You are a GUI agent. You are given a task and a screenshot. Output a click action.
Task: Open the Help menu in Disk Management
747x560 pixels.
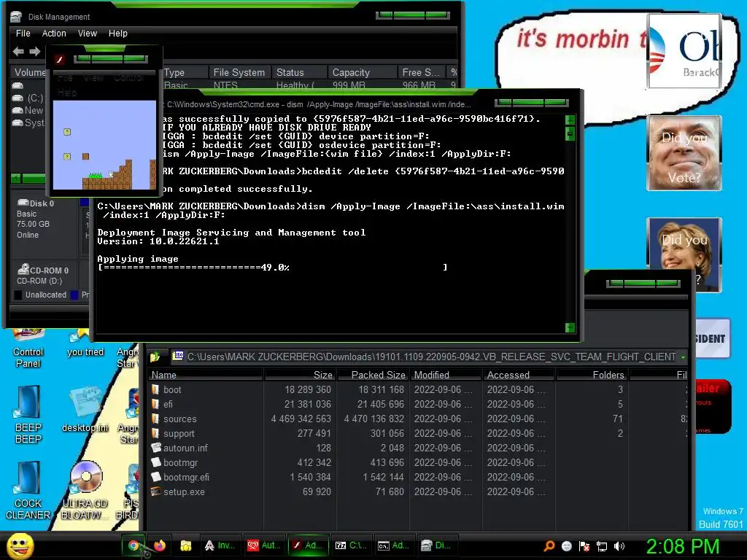pyautogui.click(x=117, y=34)
